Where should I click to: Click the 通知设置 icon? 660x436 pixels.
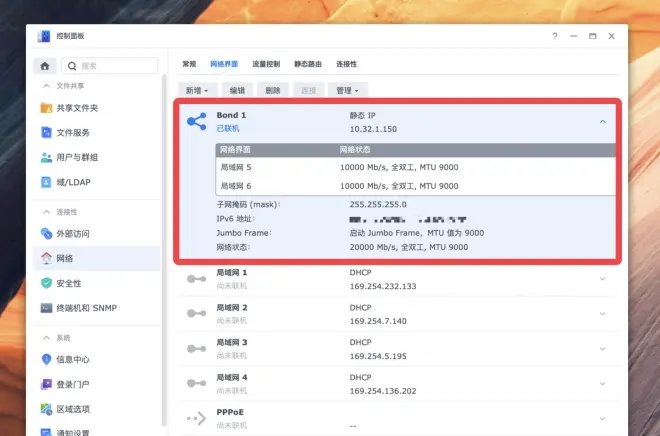pyautogui.click(x=46, y=432)
